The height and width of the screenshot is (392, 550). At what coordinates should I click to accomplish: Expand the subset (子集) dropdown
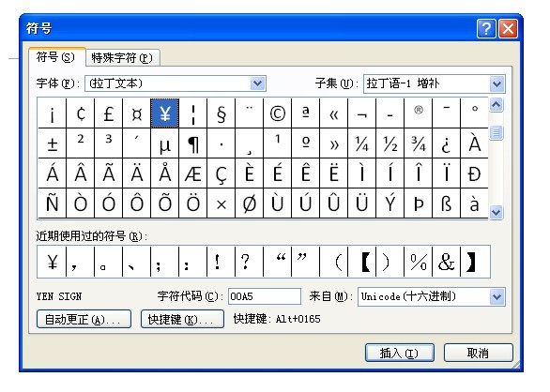[497, 83]
